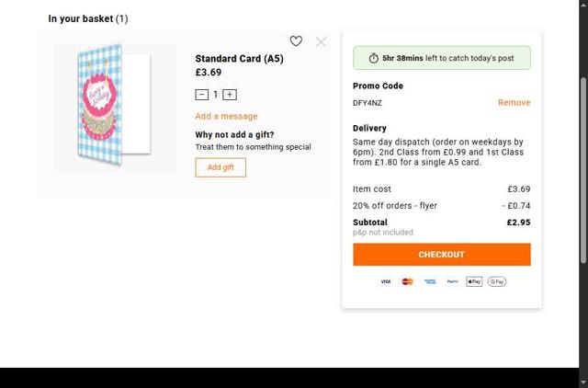Click the Add a message link
This screenshot has width=588, height=388.
coord(226,117)
